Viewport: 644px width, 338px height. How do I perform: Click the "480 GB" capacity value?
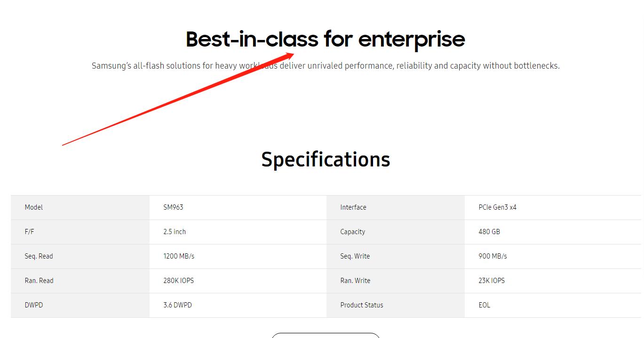pos(489,232)
